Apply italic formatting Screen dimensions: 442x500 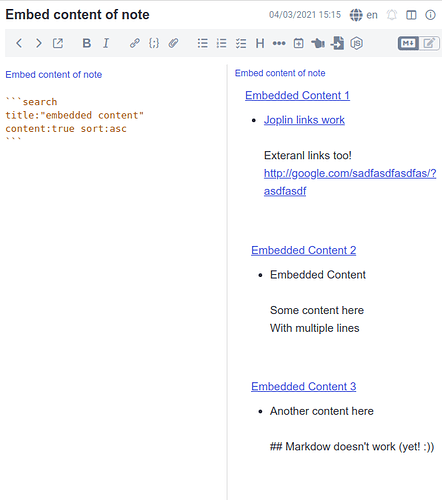pos(106,43)
